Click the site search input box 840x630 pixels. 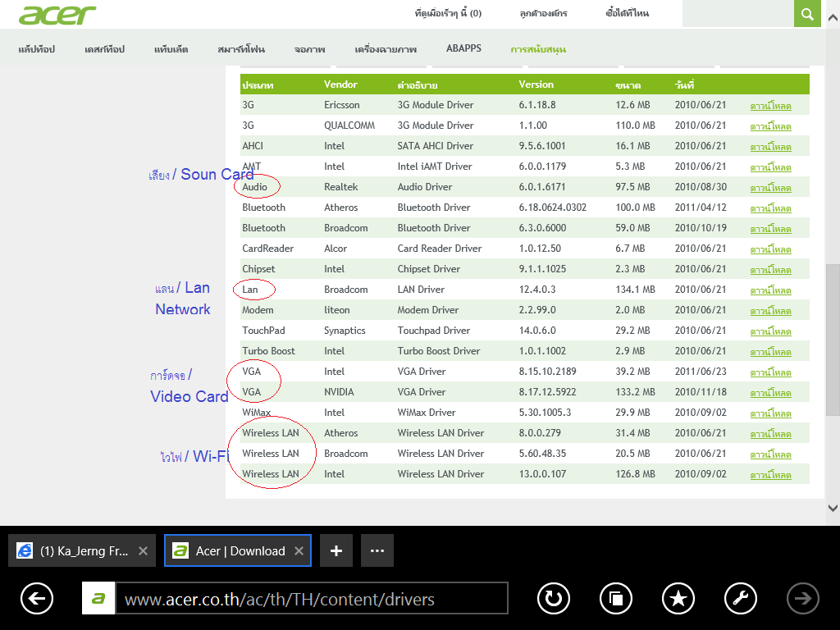(737, 13)
